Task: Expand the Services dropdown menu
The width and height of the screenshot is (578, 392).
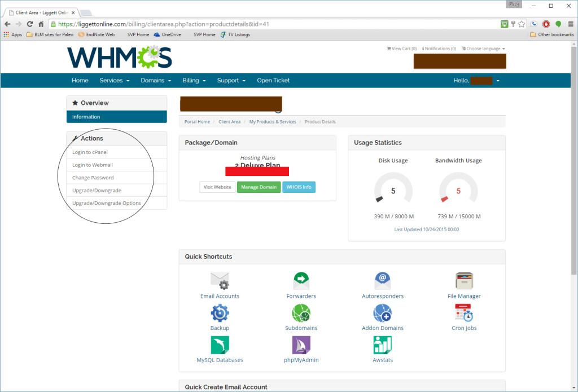Action: [114, 80]
